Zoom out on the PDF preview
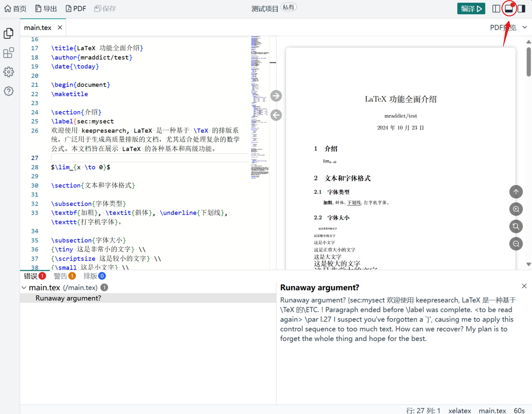The height and width of the screenshot is (414, 532). tap(516, 244)
